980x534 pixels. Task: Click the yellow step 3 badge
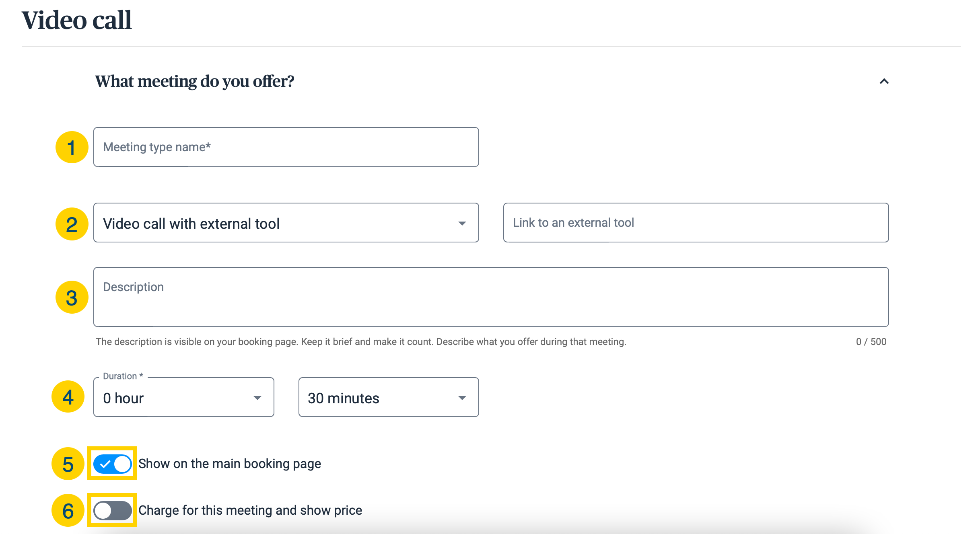pyautogui.click(x=72, y=298)
